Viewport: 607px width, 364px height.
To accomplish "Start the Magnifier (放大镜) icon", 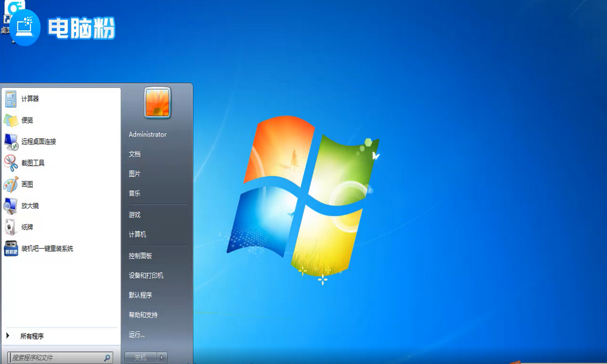I will pos(11,206).
